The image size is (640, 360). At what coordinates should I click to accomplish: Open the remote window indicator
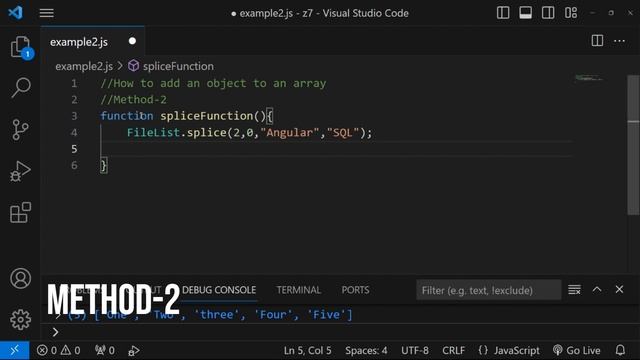click(15, 350)
